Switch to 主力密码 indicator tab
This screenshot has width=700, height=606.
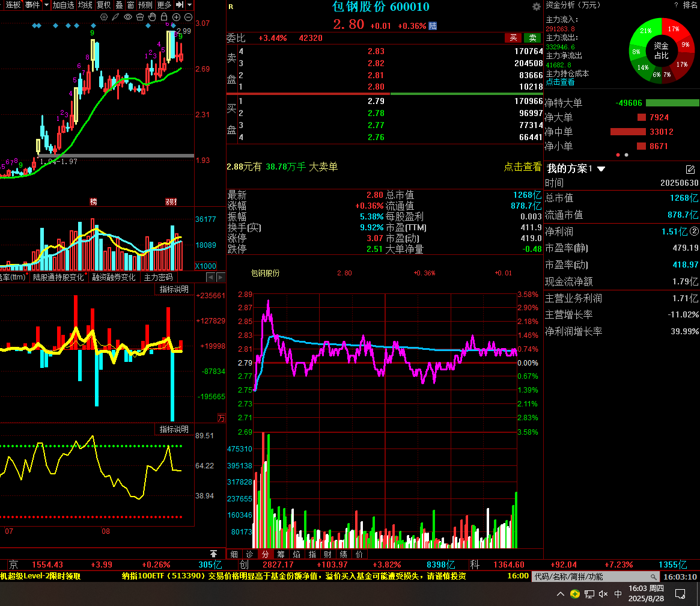pos(159,277)
